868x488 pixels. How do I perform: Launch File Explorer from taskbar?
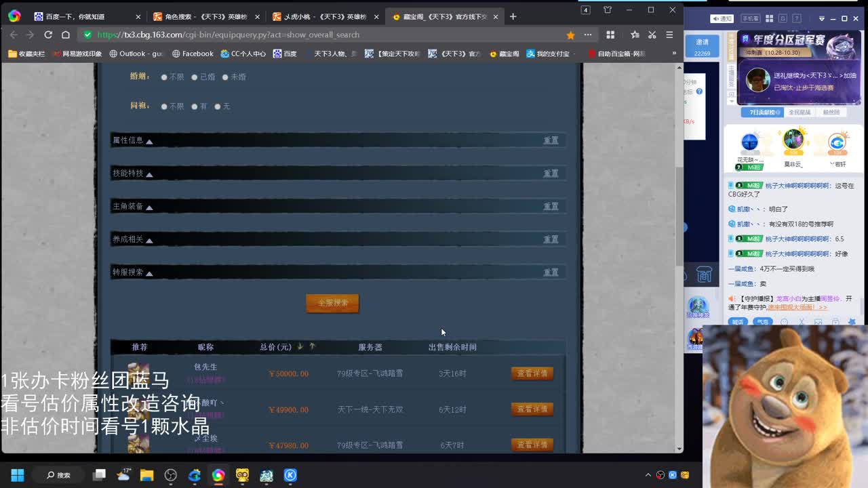[x=146, y=475]
